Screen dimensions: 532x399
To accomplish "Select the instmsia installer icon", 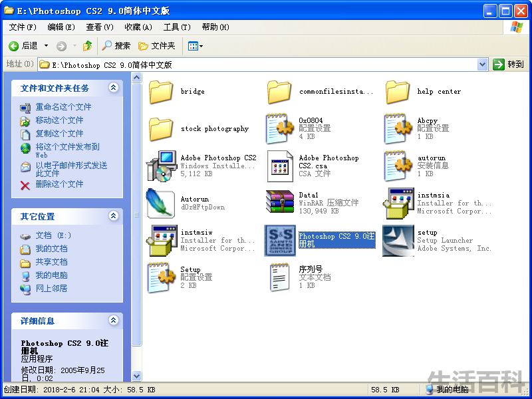I will pos(398,203).
